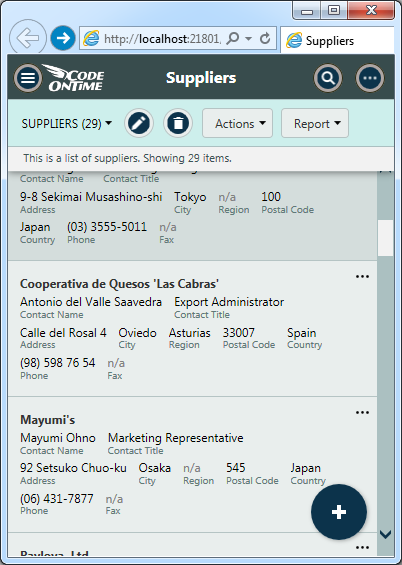The image size is (402, 565).
Task: Open the hamburger menu in header
Action: [x=28, y=78]
